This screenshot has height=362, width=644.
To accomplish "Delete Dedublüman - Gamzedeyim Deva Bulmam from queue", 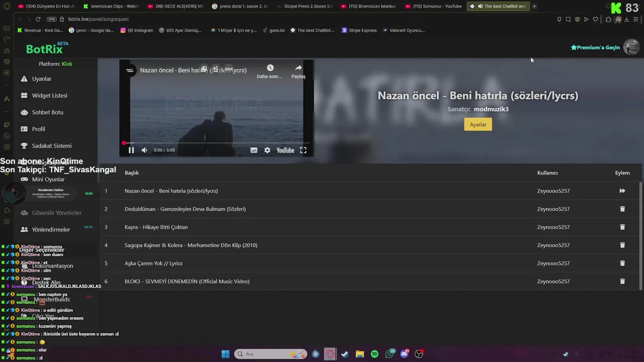I will 622,209.
